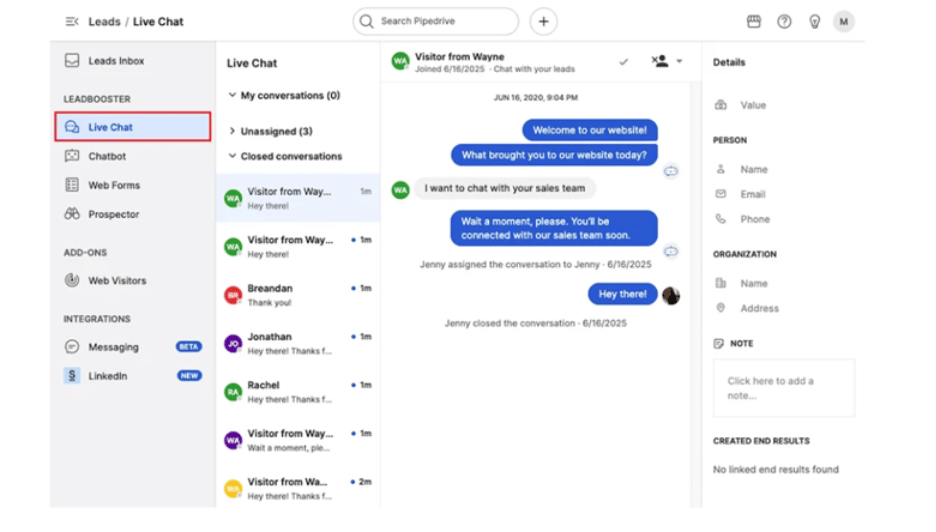Select Live Chat in the sidebar
Screen dimensions: 936x532
(x=133, y=127)
